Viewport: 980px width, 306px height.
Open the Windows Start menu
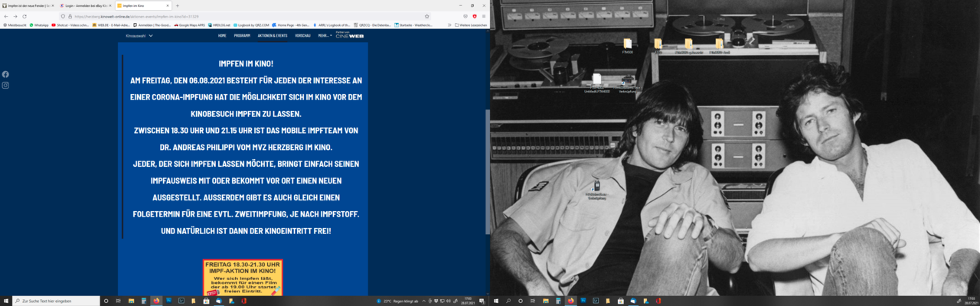5,301
